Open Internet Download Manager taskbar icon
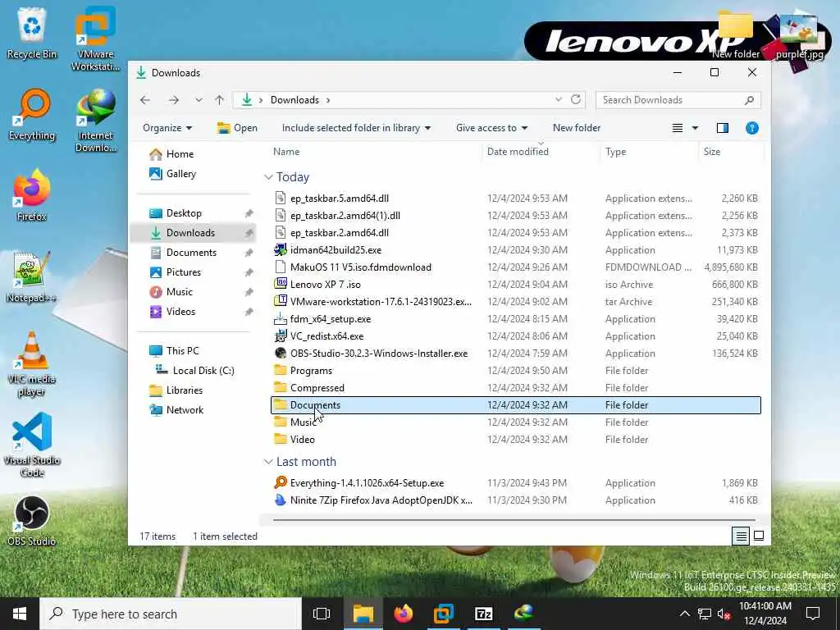Image resolution: width=840 pixels, height=630 pixels. [x=523, y=614]
